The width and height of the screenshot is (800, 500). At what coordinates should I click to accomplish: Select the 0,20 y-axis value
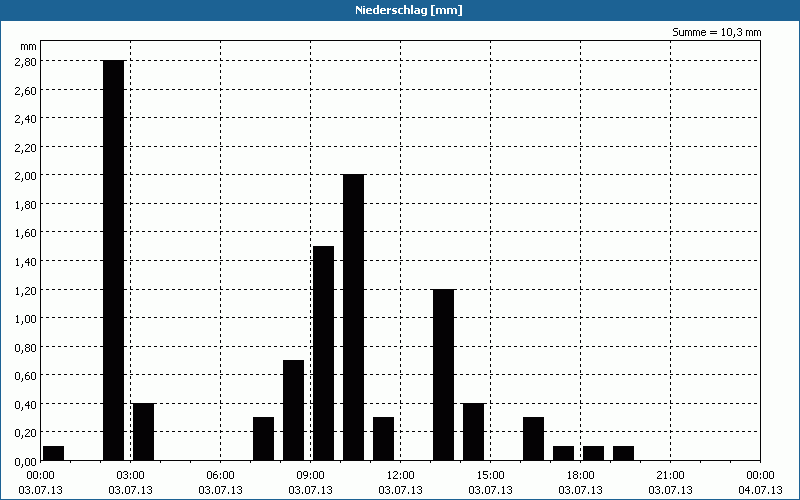click(x=26, y=433)
